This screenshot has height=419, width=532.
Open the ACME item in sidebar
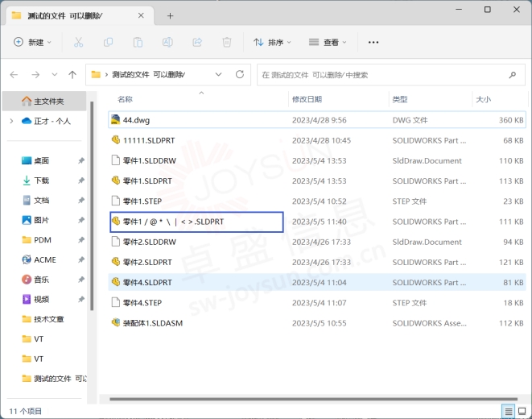[39, 259]
